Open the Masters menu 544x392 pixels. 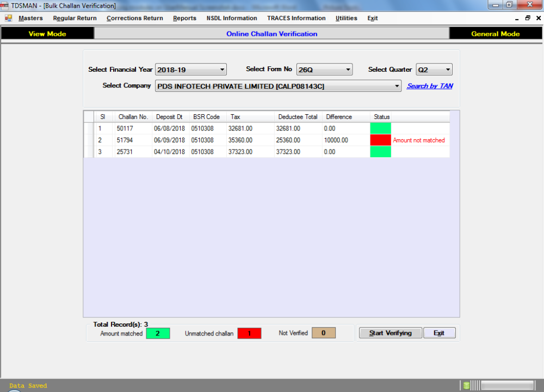[x=30, y=18]
